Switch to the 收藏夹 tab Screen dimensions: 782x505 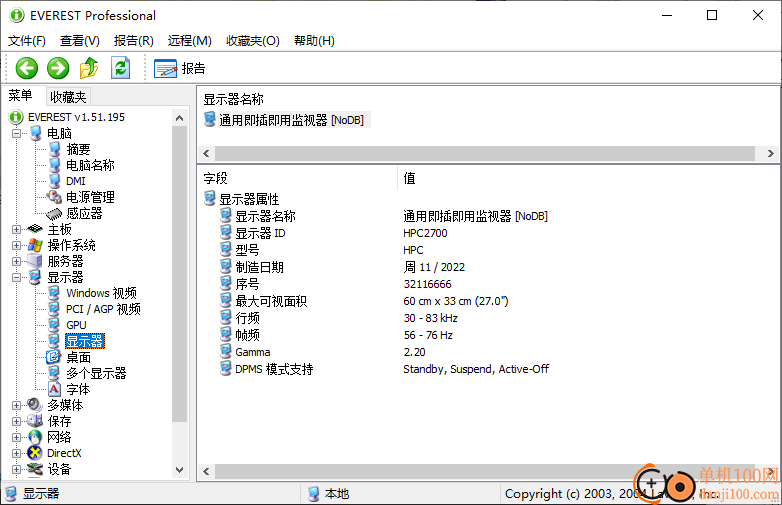click(68, 97)
